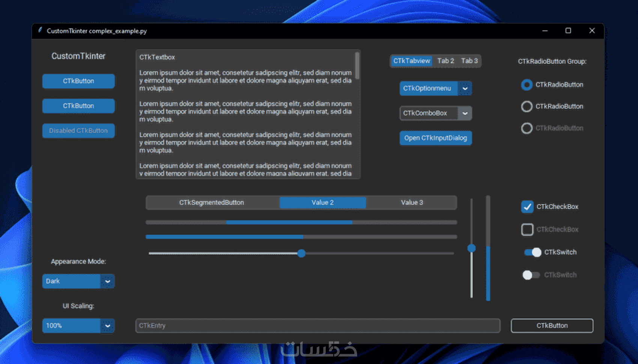Open the Appearance Mode dropdown showing Dark
This screenshot has width=638, height=364.
[x=78, y=281]
